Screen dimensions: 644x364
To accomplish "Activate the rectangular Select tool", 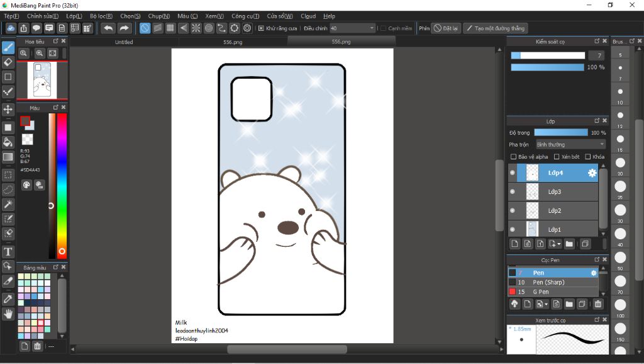I will coord(8,175).
